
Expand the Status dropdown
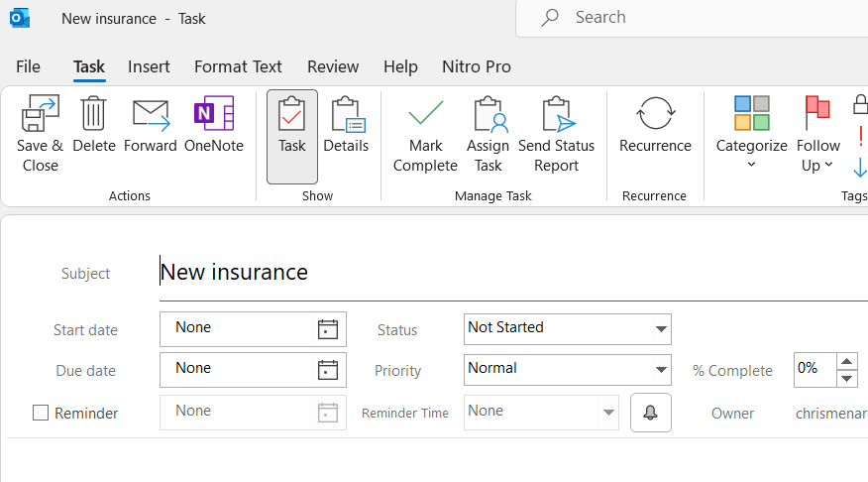tap(661, 329)
